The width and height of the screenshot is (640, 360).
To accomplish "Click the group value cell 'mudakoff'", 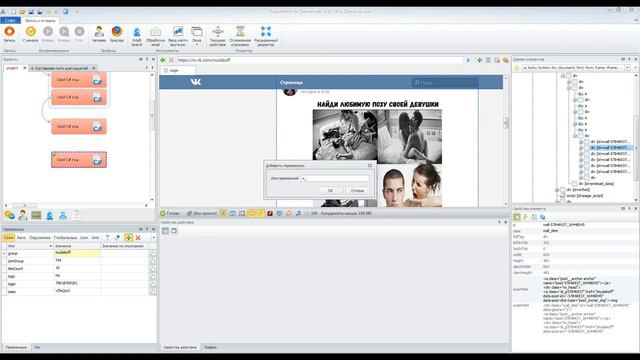I will pos(77,253).
